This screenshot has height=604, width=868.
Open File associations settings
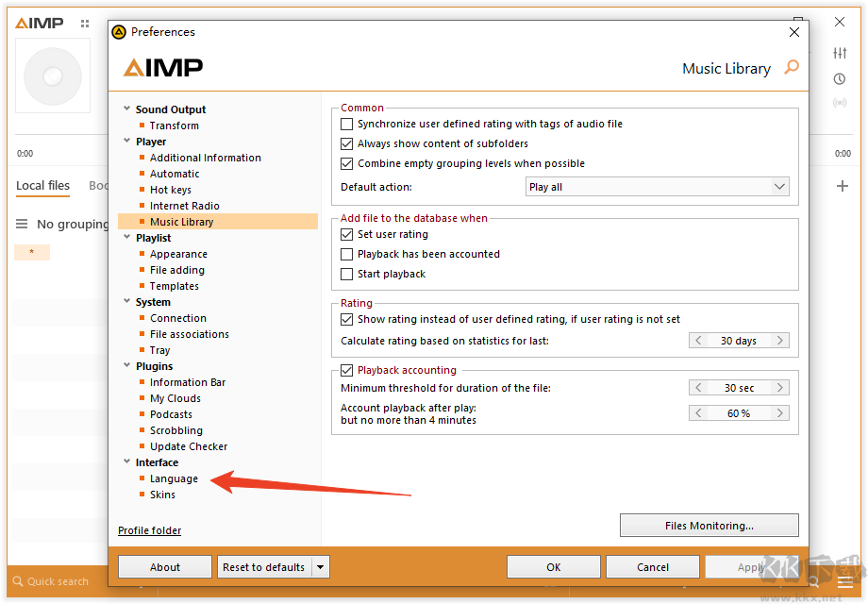(190, 334)
